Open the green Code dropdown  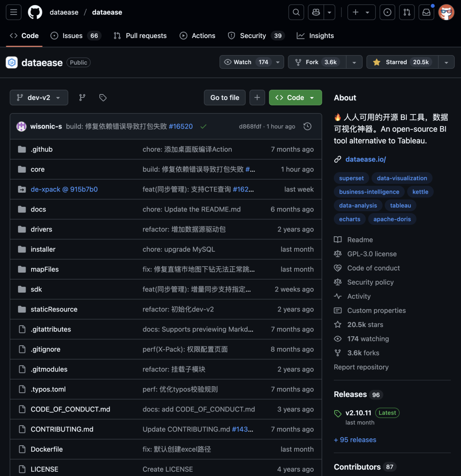click(295, 97)
